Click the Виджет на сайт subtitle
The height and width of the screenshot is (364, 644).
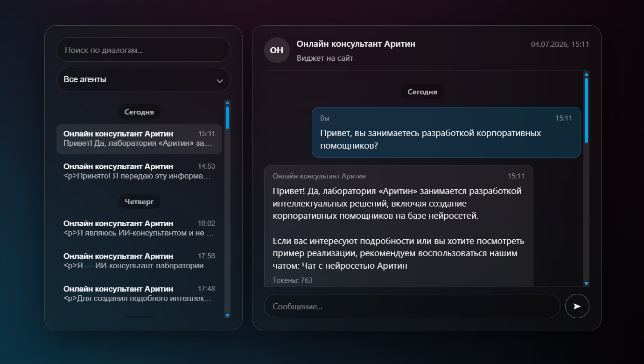pos(325,58)
